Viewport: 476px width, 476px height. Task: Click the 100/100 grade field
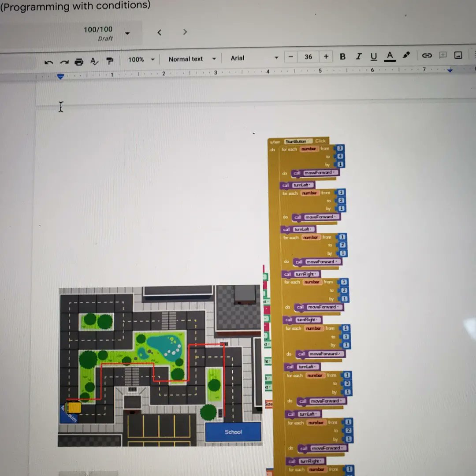tap(98, 29)
